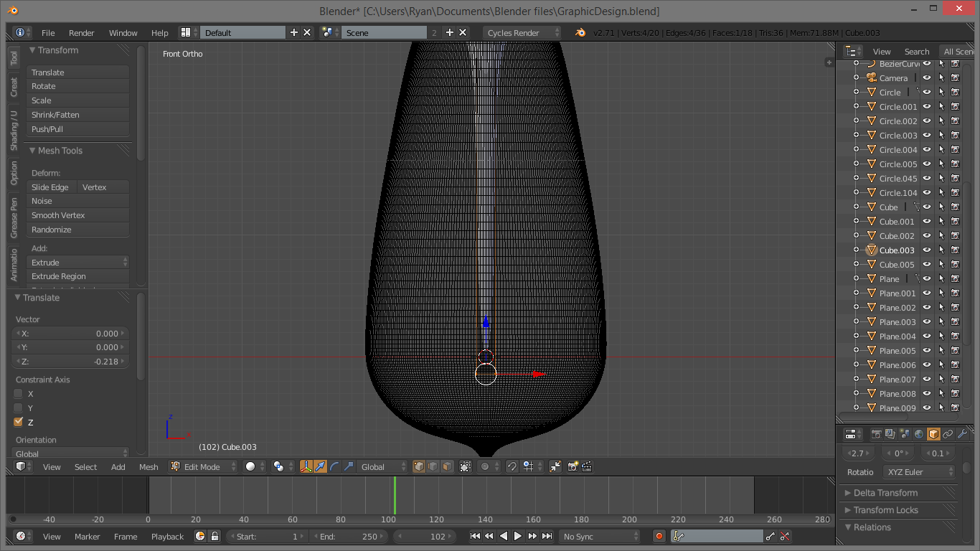
Task: Open the World properties globe tab
Action: (x=919, y=434)
